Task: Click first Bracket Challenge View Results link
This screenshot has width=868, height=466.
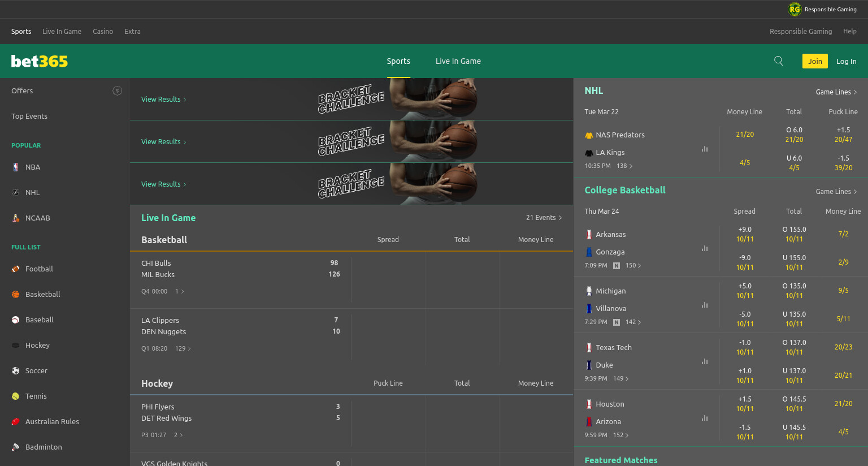Action: tap(163, 99)
